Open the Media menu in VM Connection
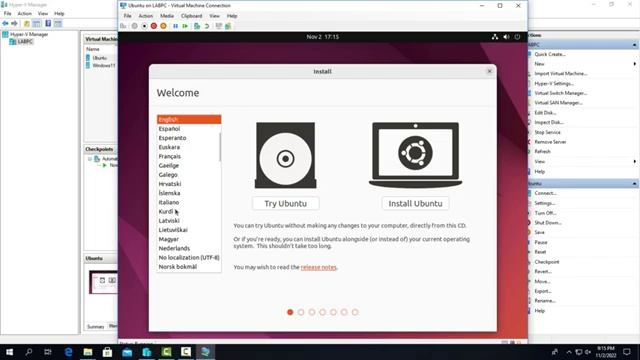The image size is (640, 360). pos(167,16)
